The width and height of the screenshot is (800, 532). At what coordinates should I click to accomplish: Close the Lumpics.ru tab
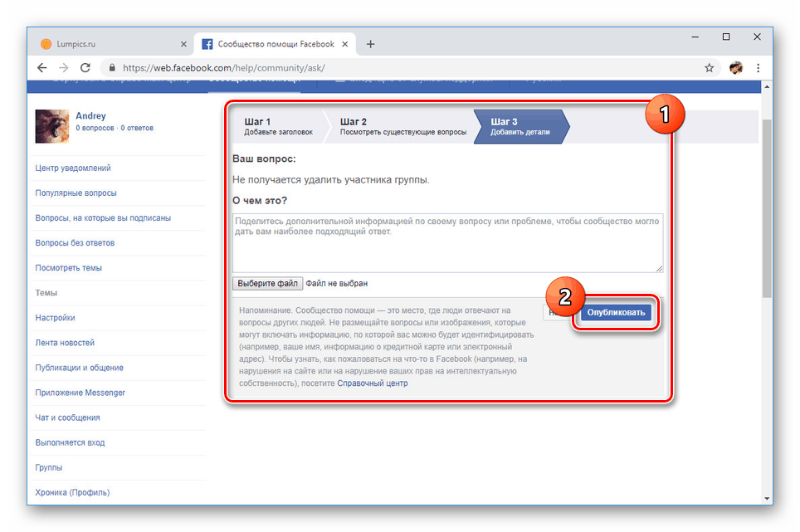point(183,44)
